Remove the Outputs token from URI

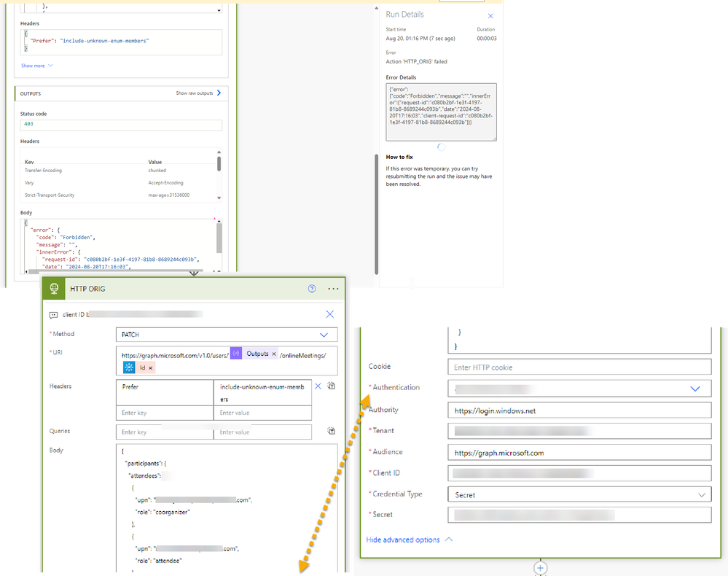click(x=274, y=354)
